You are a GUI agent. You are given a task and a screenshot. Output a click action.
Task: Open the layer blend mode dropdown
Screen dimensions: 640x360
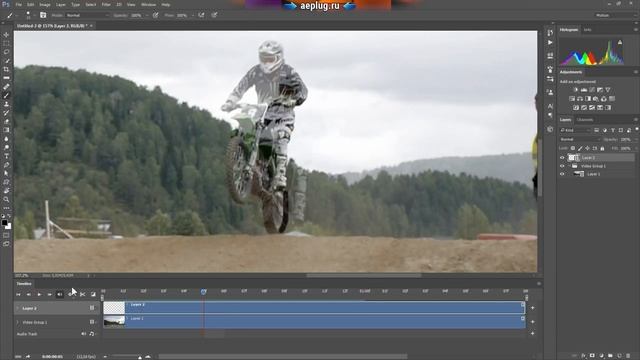click(579, 139)
